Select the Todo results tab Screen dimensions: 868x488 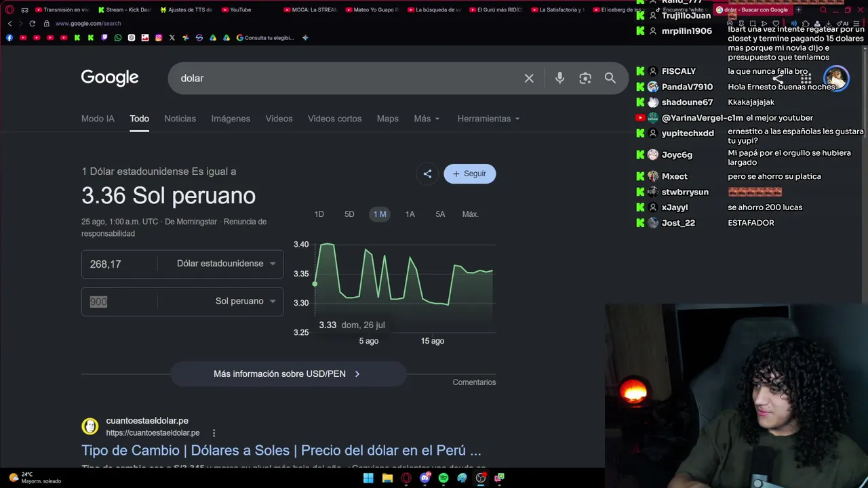point(139,119)
